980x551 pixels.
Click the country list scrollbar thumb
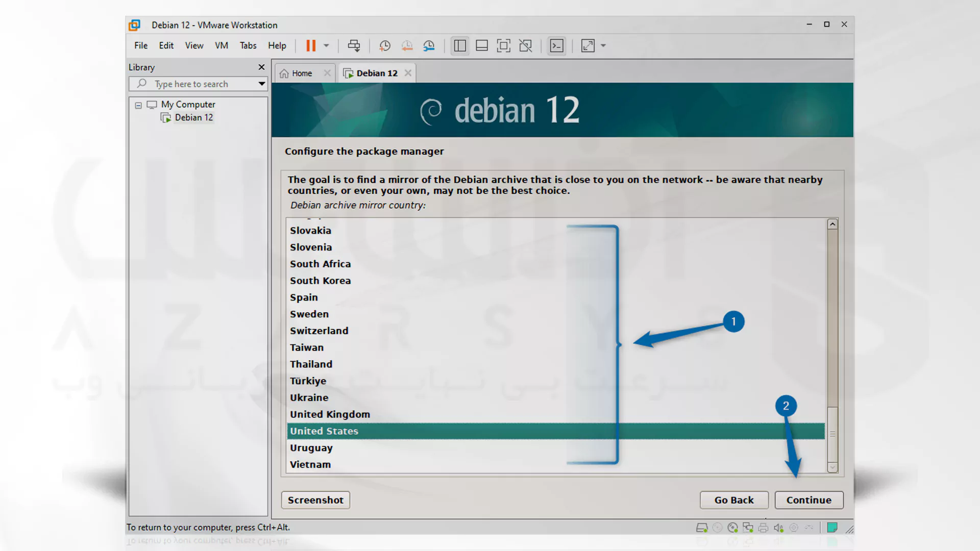[832, 434]
